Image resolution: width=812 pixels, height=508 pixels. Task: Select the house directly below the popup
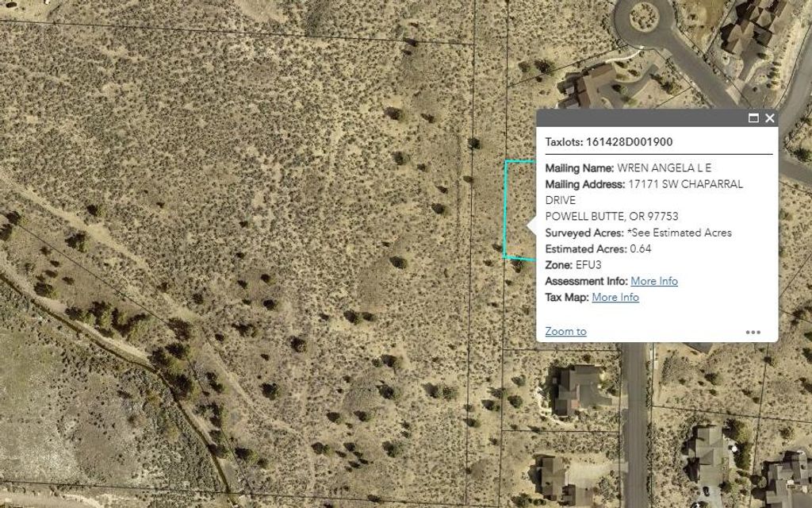(579, 389)
